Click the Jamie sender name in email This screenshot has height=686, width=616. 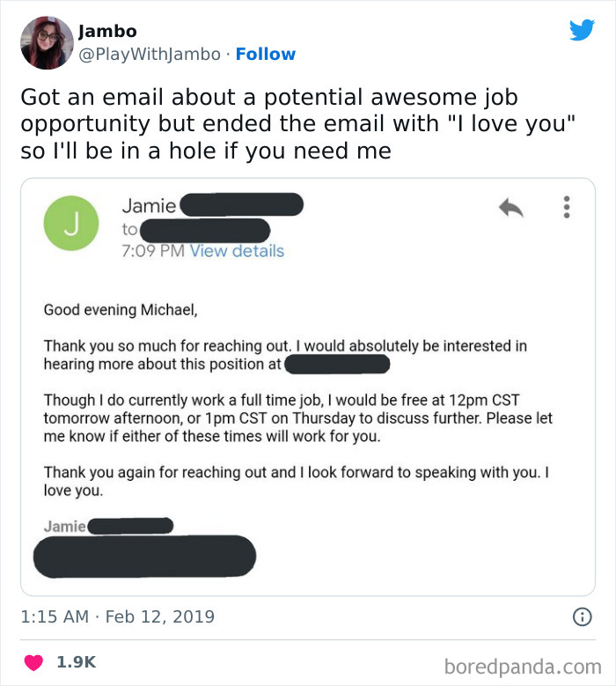pyautogui.click(x=150, y=206)
